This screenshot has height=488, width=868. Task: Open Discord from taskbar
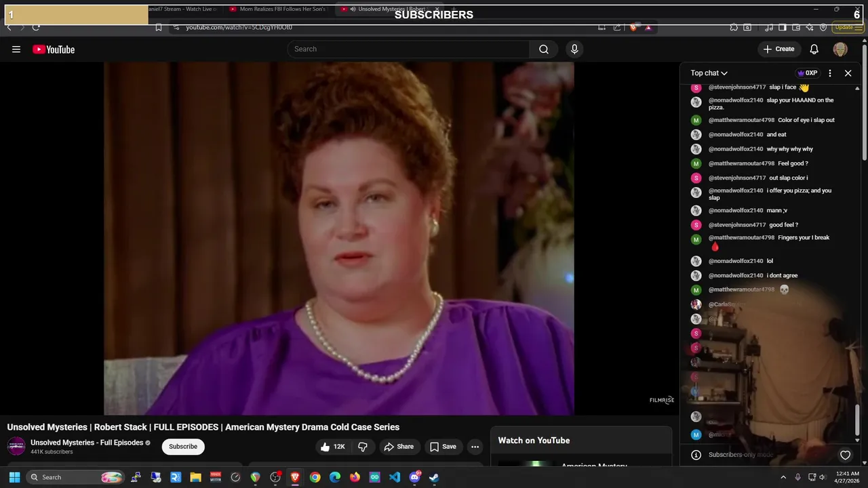(x=414, y=477)
